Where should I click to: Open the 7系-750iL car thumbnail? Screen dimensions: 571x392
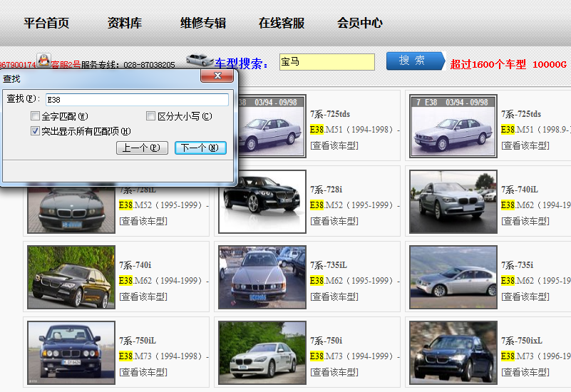coord(71,353)
